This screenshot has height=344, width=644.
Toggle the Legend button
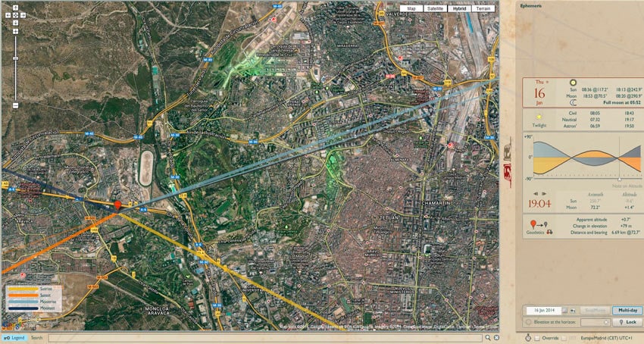click(x=14, y=338)
